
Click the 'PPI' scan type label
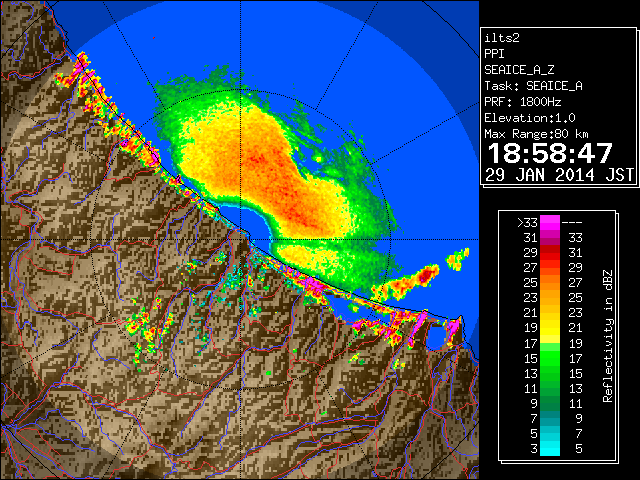pyautogui.click(x=494, y=54)
